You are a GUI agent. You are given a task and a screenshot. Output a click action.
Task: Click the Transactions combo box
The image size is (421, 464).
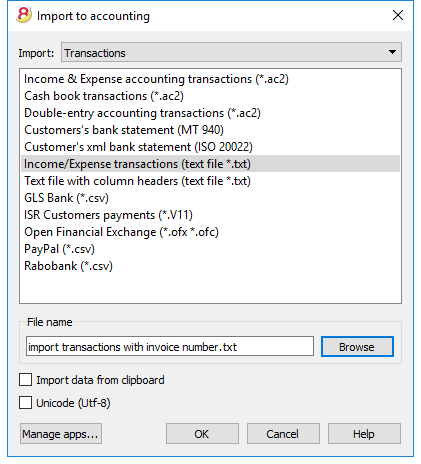tap(231, 52)
